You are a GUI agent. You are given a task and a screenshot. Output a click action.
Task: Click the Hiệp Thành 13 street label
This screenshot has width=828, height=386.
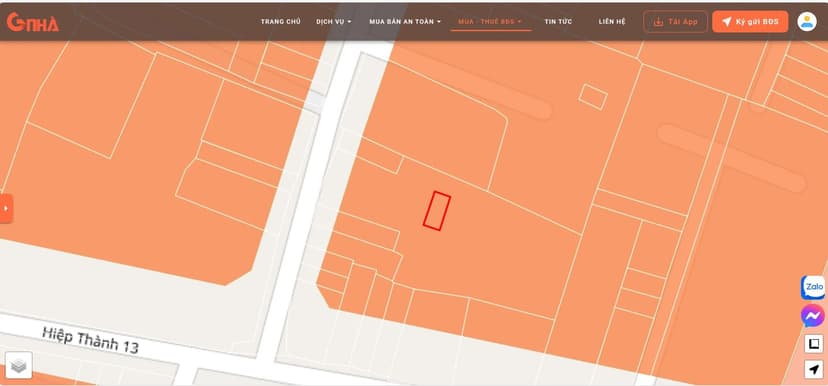pyautogui.click(x=90, y=340)
